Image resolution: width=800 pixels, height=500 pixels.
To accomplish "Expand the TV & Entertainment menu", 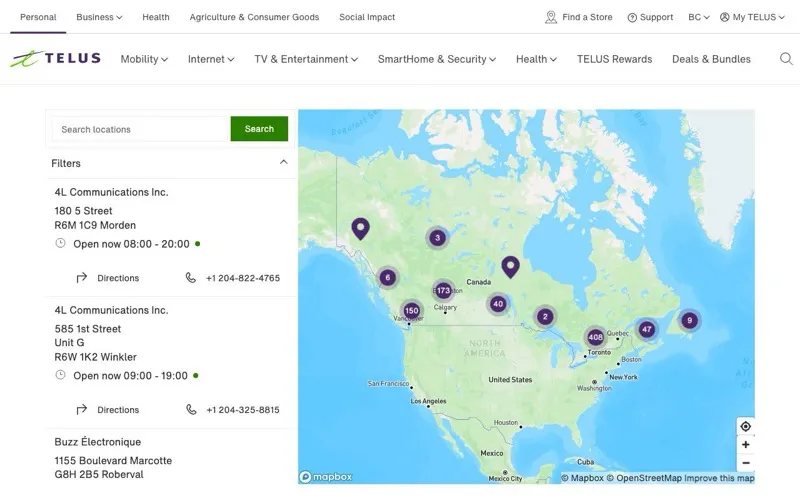I will (306, 59).
